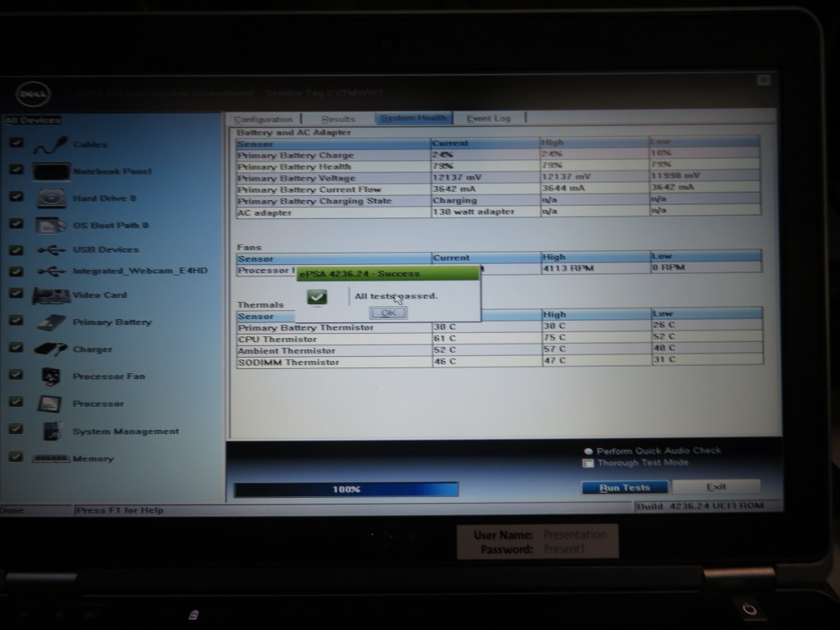
Task: Click the 'All tests passed.' message
Action: tap(396, 295)
